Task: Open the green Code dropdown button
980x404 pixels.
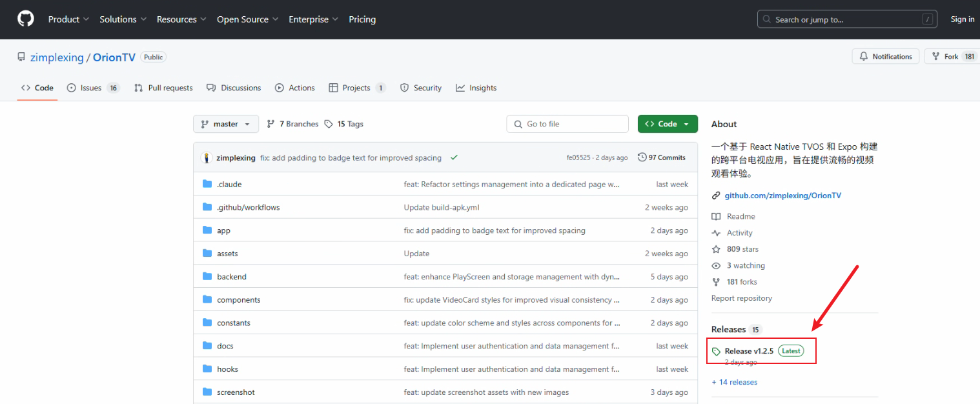Action: [x=668, y=124]
